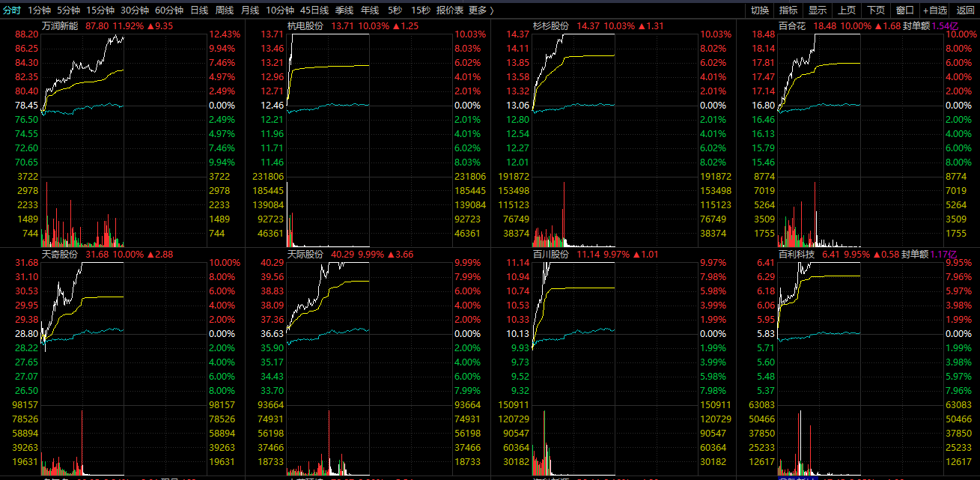
Task: Switch to the 年线 yearly tab
Action: (x=370, y=10)
